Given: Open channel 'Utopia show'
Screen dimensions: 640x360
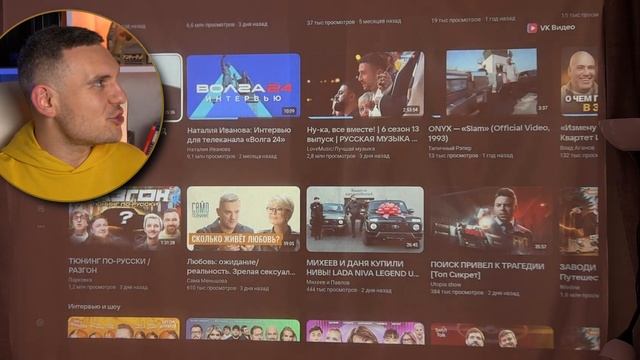Looking at the screenshot, I should 445,284.
